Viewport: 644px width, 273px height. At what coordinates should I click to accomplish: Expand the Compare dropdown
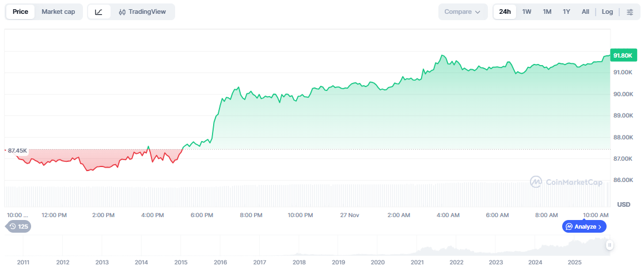click(x=463, y=12)
